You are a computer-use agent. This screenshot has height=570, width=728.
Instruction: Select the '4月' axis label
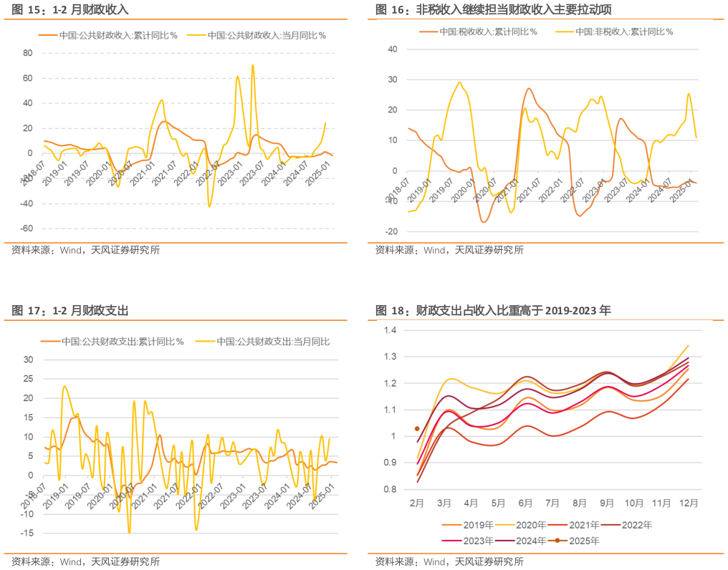click(x=471, y=503)
